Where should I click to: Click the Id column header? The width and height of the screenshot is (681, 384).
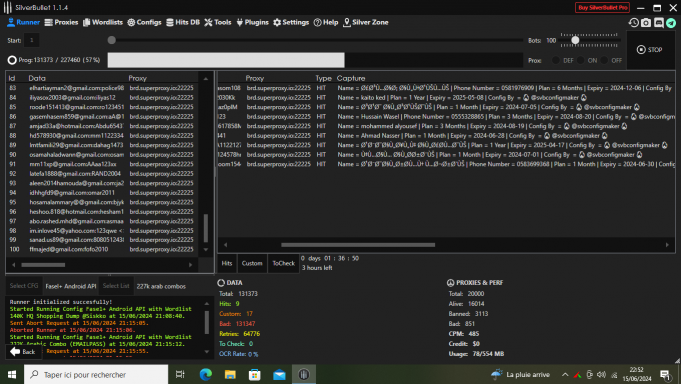(12, 78)
